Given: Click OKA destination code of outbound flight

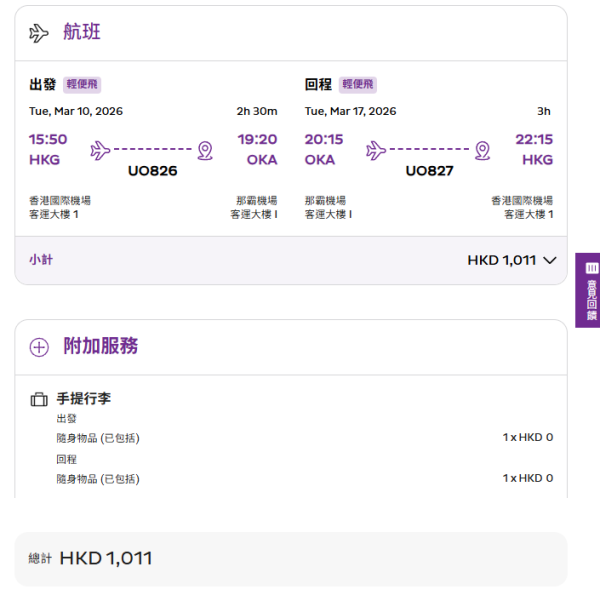Looking at the screenshot, I should coord(262,159).
